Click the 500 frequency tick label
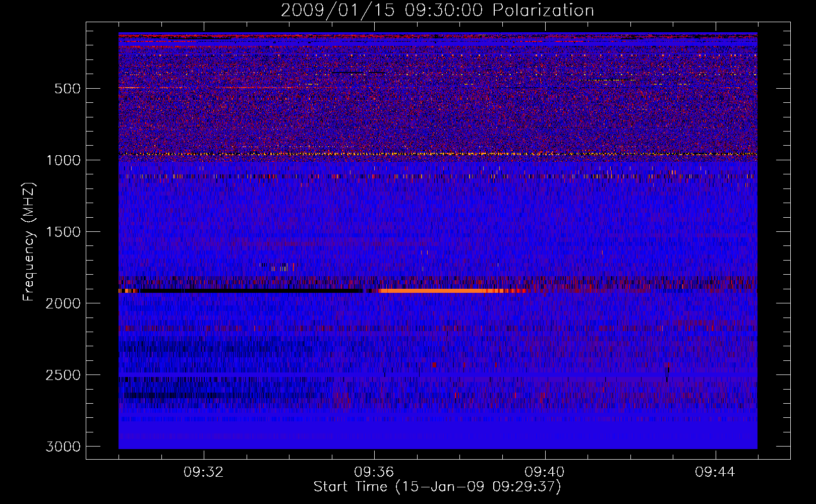Viewport: 816px width, 504px height. (68, 89)
